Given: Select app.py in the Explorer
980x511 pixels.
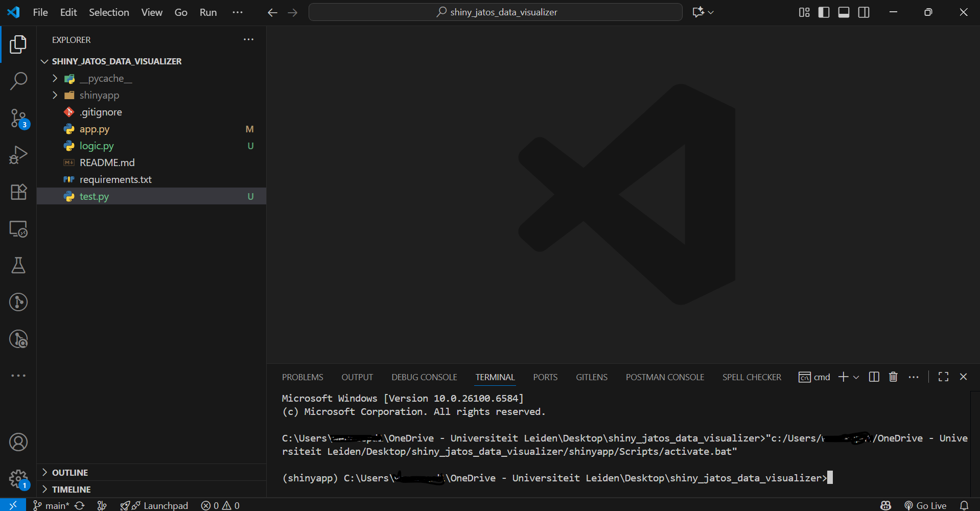Looking at the screenshot, I should tap(94, 129).
